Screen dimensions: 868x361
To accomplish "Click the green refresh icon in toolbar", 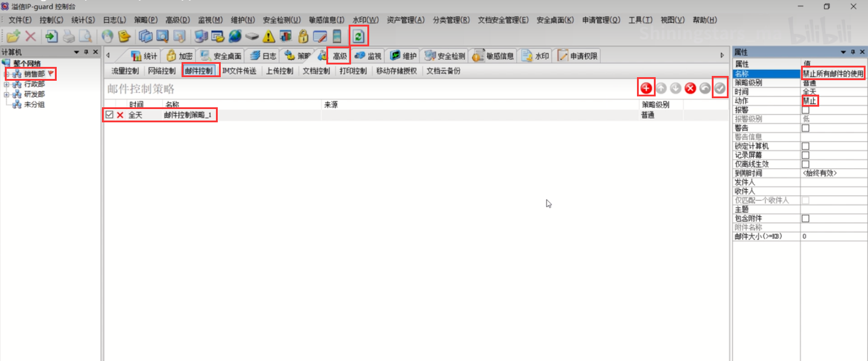I will [x=358, y=36].
